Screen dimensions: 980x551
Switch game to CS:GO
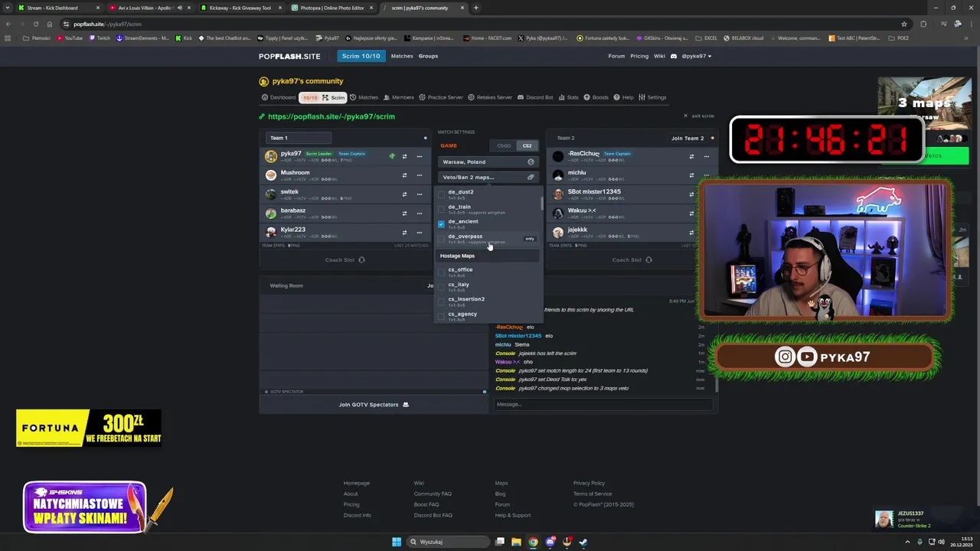tap(504, 145)
